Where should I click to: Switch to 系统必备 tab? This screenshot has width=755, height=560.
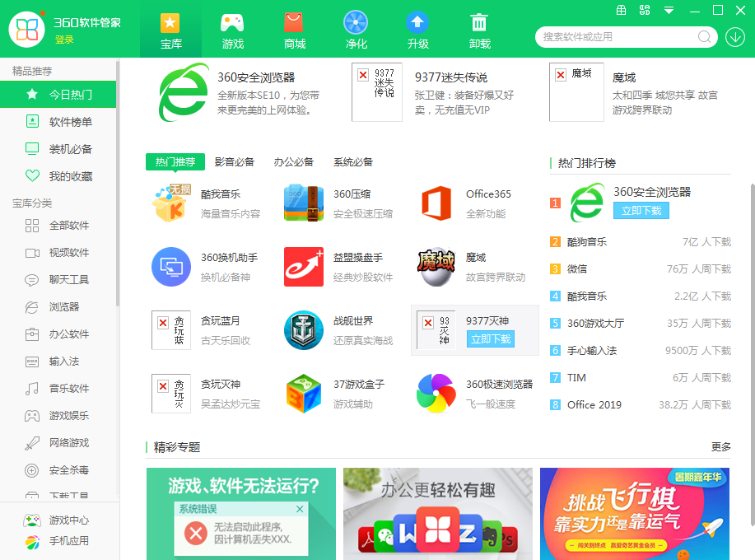(353, 161)
